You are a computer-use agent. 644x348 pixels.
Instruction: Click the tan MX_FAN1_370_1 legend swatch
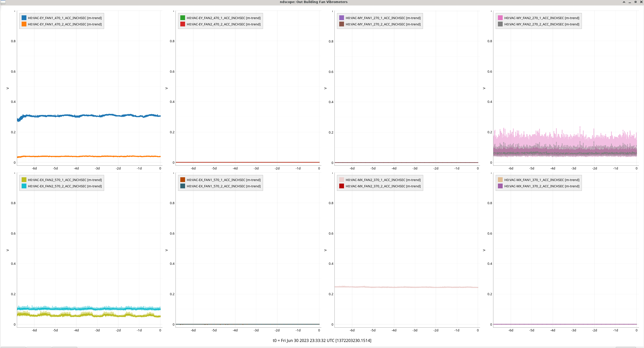tap(500, 180)
